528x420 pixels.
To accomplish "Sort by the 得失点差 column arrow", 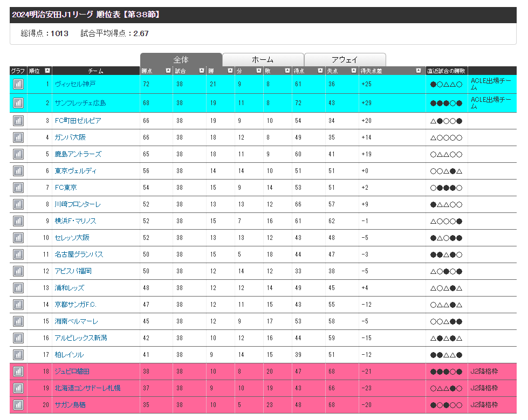I will [x=419, y=71].
